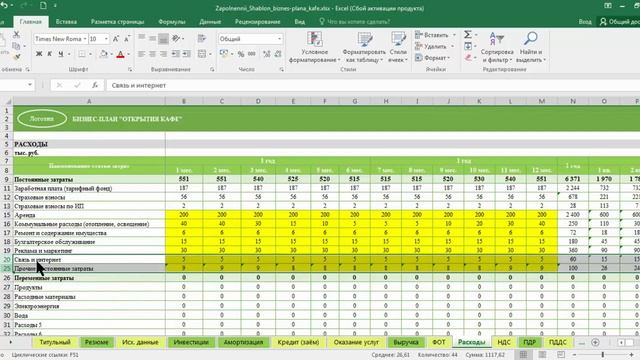Image resolution: width=640 pixels, height=360 pixels.
Task: Open Условное форматирование menu
Action: coord(314,47)
